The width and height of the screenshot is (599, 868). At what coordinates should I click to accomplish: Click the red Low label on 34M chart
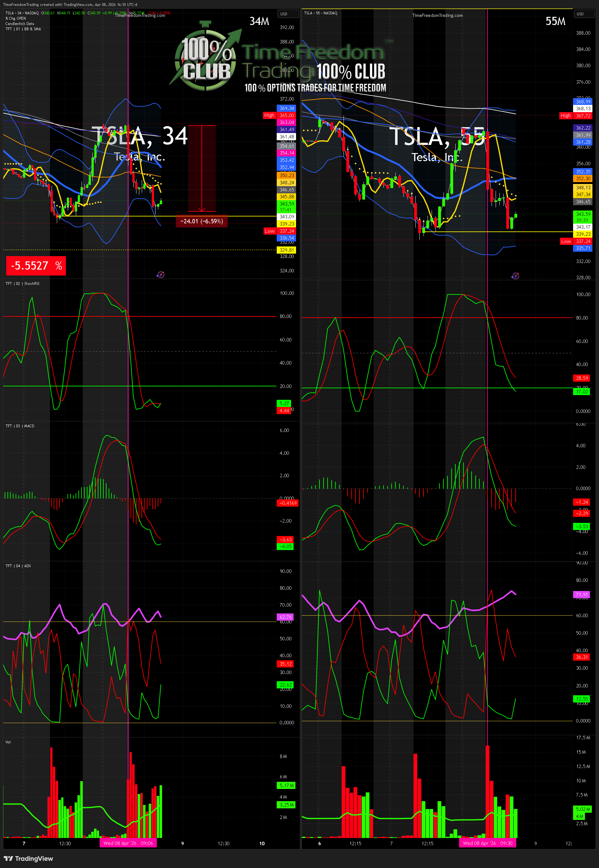click(x=270, y=231)
